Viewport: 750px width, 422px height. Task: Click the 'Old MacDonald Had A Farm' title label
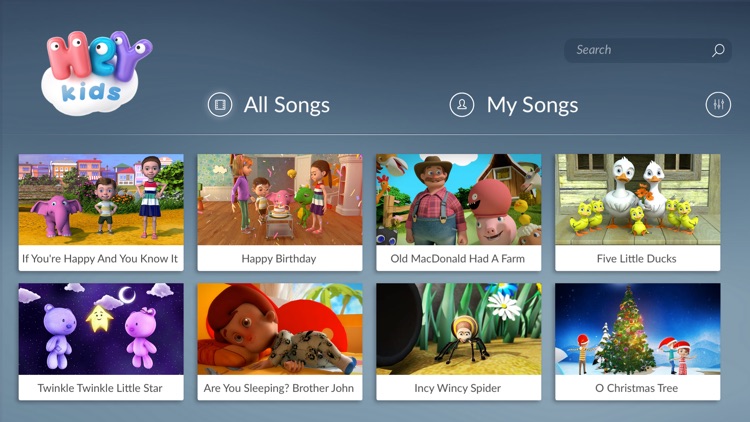point(458,259)
